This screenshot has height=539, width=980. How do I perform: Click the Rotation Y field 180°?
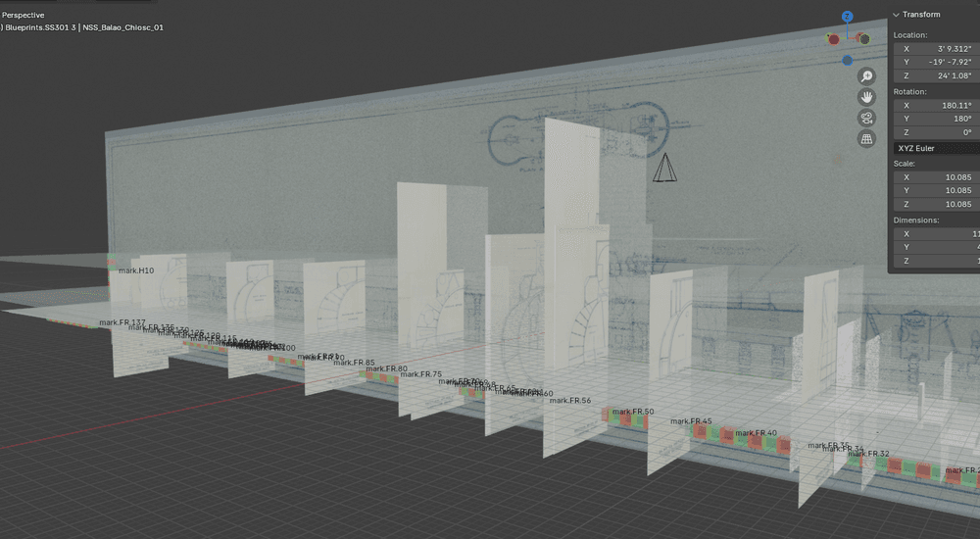(x=937, y=119)
